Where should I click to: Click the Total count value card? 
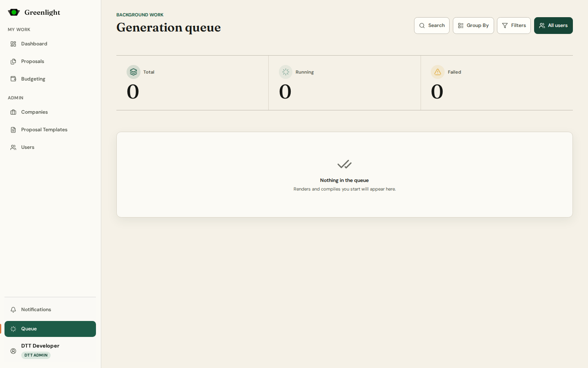tap(192, 83)
